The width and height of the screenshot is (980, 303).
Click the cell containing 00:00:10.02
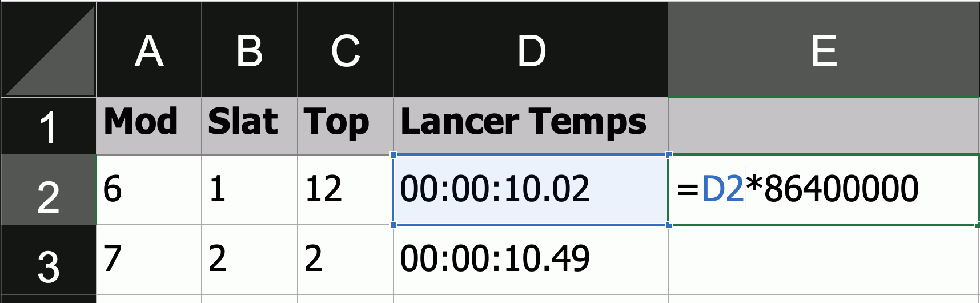point(531,190)
